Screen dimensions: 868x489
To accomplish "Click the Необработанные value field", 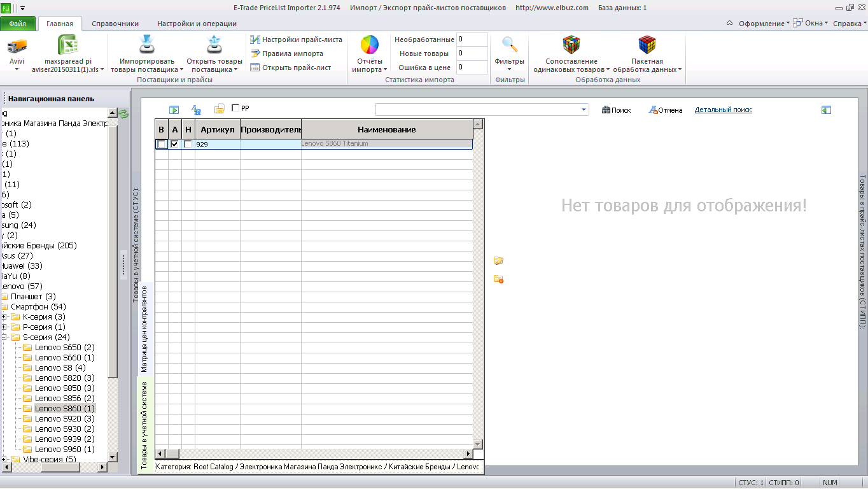I will 472,39.
